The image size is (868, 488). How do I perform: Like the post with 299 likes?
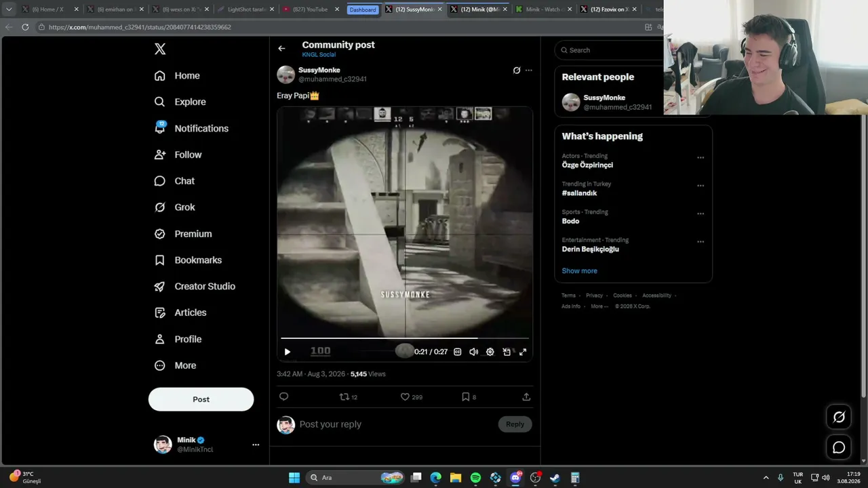[411, 396]
